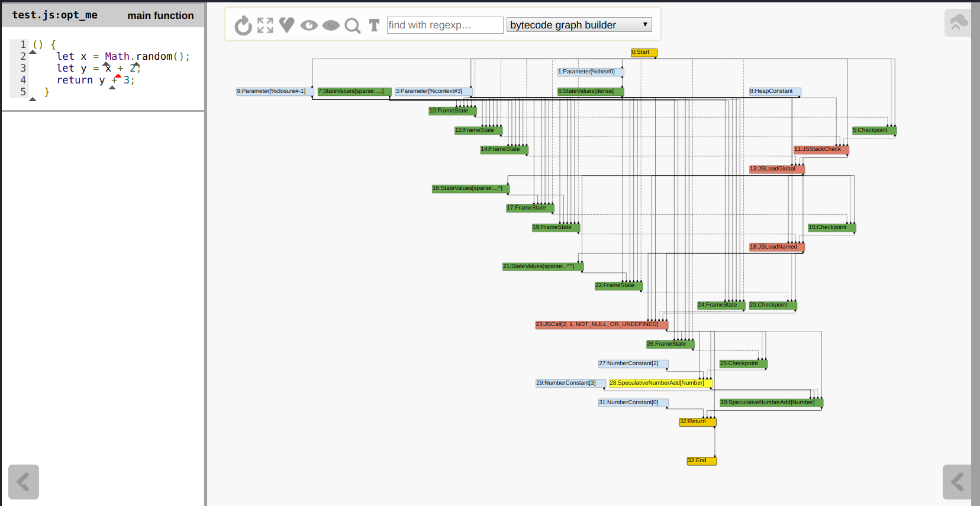The height and width of the screenshot is (506, 980).
Task: Click the magnifier zoom-to-selection icon
Action: coord(353,25)
